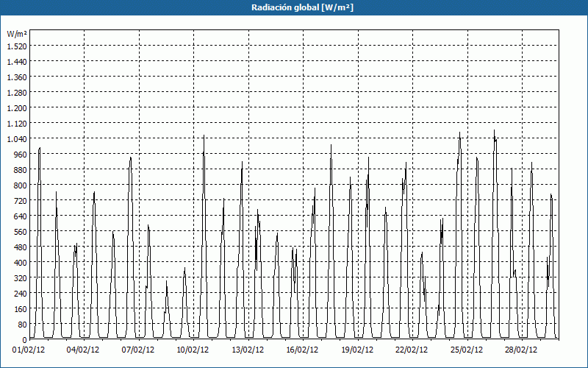Click the 22/02/12 date label
The height and width of the screenshot is (368, 588).
pyautogui.click(x=412, y=350)
